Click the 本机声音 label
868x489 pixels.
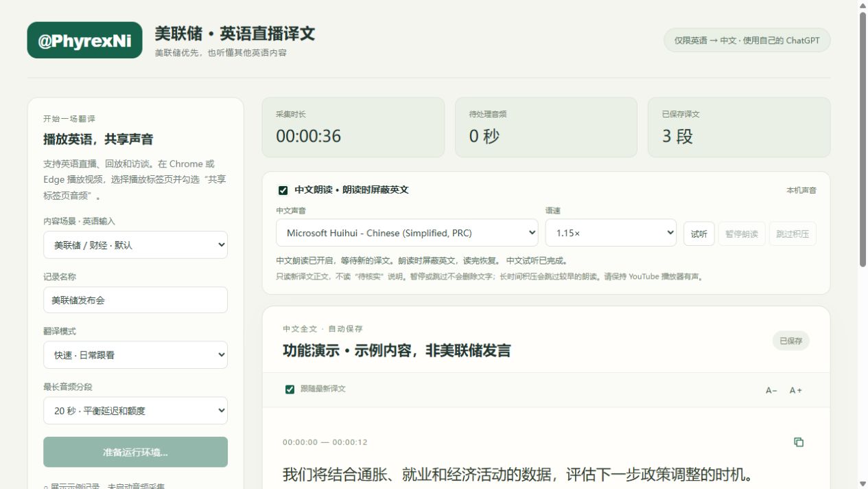(801, 190)
